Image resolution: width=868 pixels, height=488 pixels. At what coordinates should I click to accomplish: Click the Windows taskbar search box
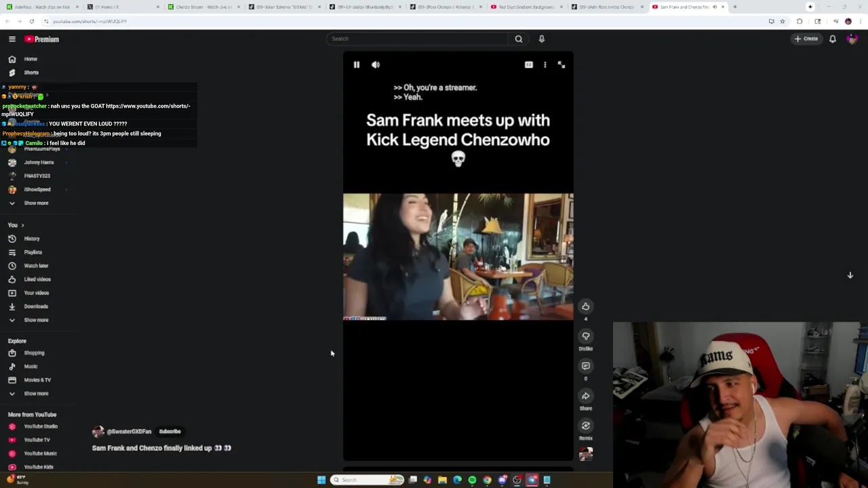click(368, 480)
